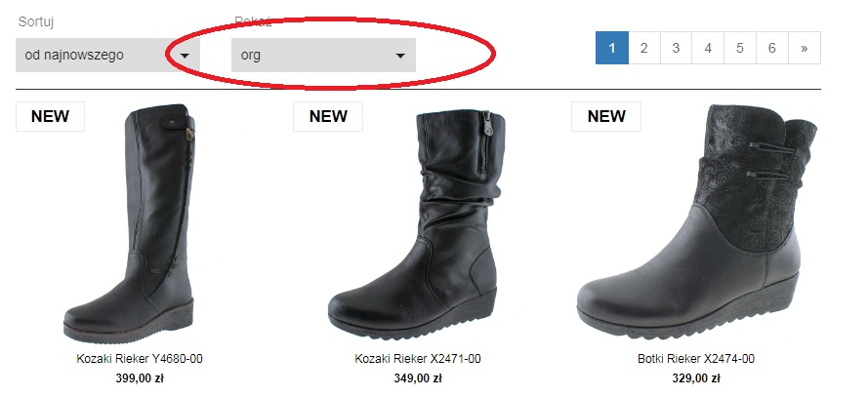The image size is (868, 397).
Task: View the patterned X2474-00 ankle boot image
Action: pyautogui.click(x=696, y=221)
